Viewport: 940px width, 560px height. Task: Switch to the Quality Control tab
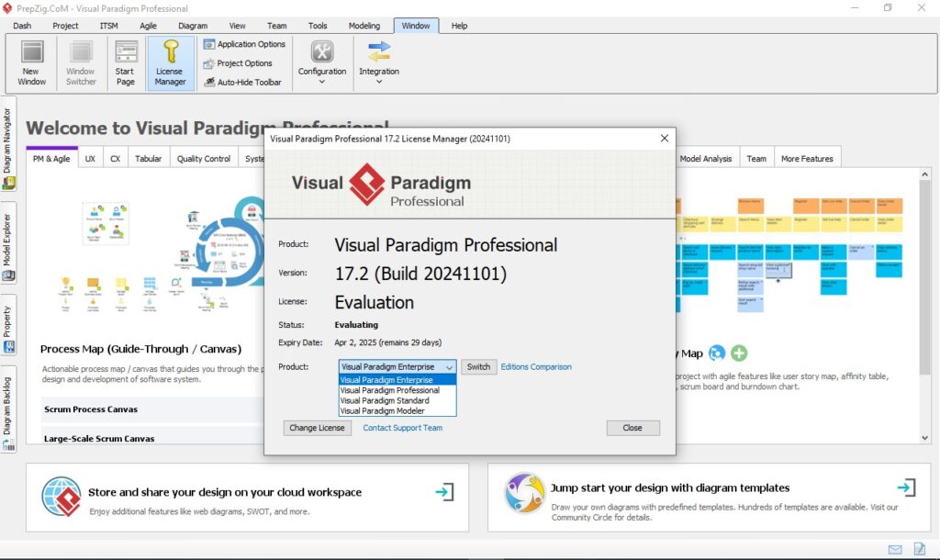204,158
